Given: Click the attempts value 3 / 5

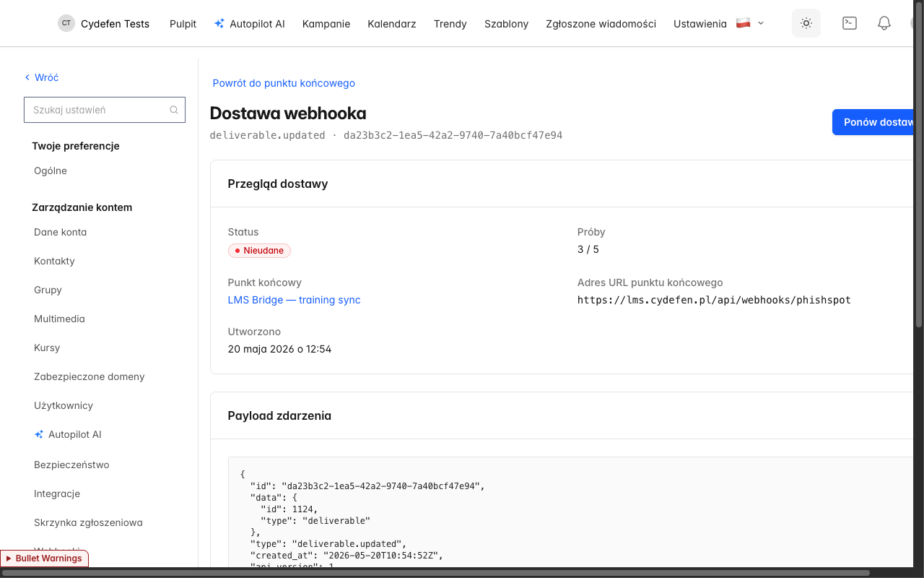Looking at the screenshot, I should point(588,249).
